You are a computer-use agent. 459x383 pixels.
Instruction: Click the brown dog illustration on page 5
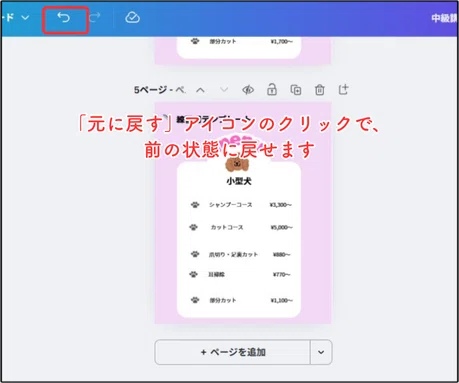[237, 164]
